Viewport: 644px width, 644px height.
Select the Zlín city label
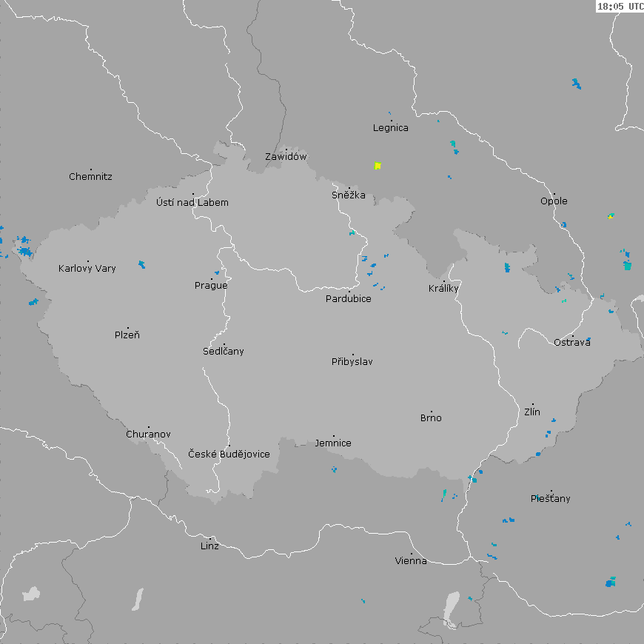click(x=532, y=412)
